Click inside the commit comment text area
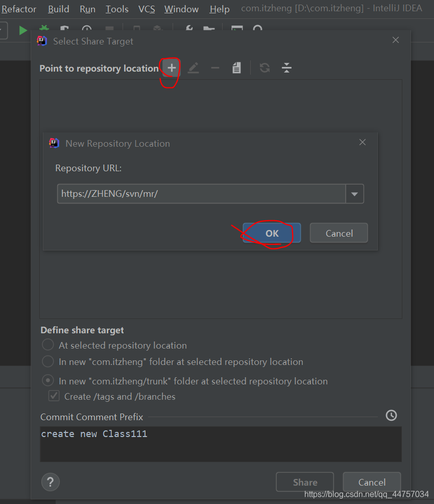 point(221,444)
